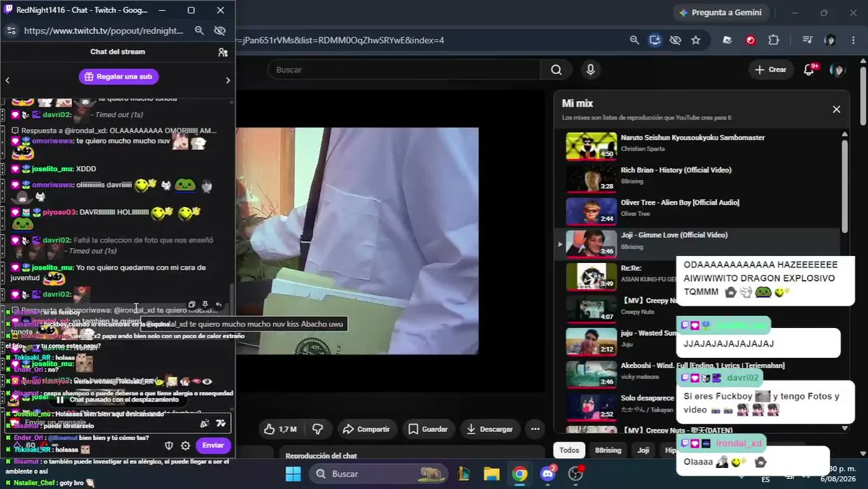
Task: Open Discord from the taskbar
Action: [x=548, y=473]
